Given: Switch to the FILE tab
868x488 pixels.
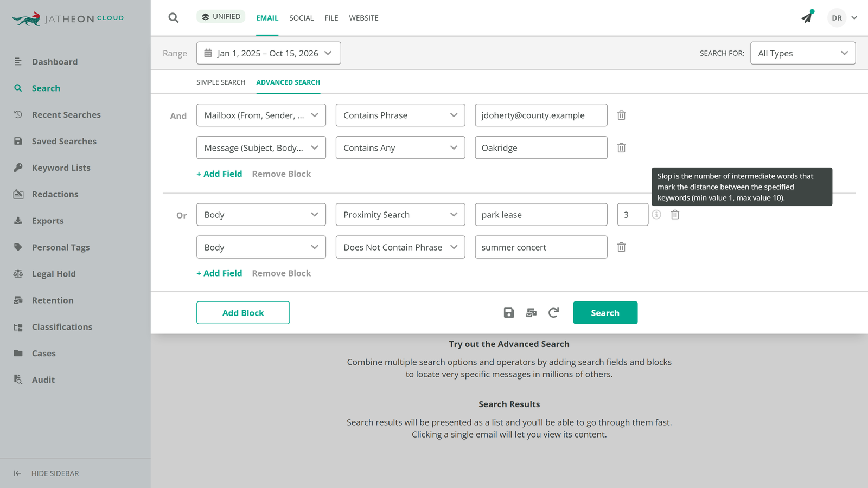Looking at the screenshot, I should [x=331, y=18].
